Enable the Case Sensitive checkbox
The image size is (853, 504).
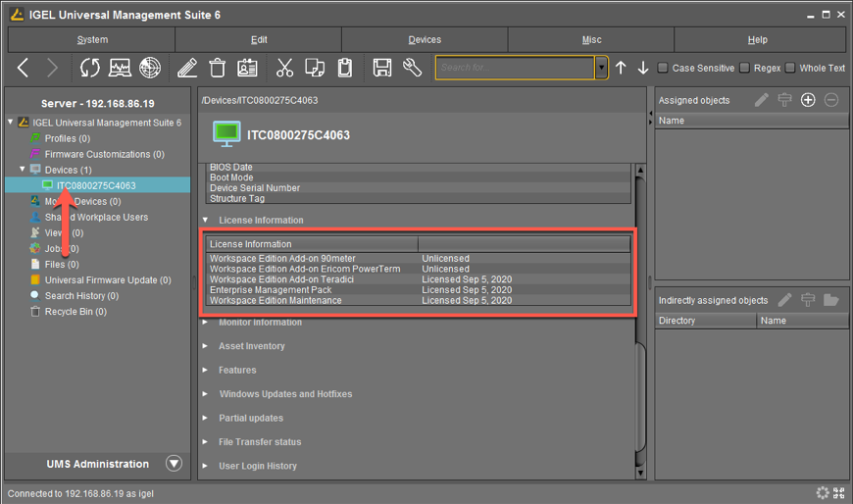coord(664,68)
